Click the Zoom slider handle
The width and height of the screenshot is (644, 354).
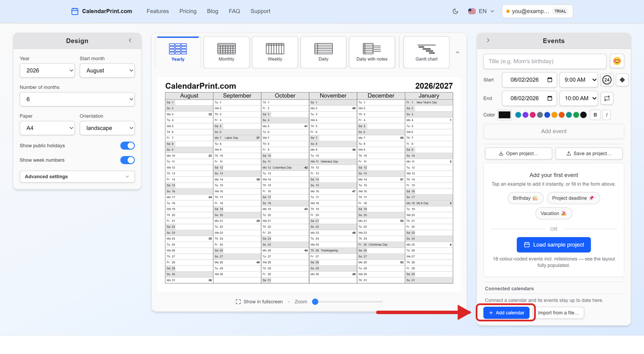tap(315, 302)
